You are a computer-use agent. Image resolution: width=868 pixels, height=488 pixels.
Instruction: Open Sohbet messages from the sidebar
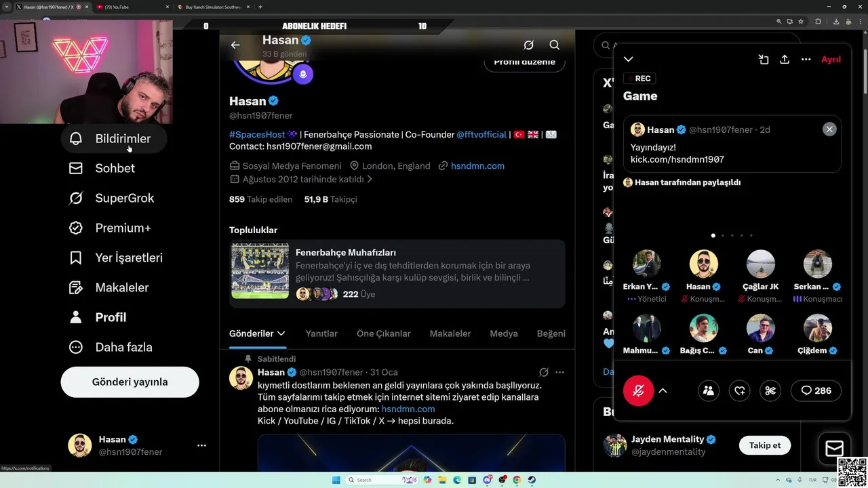102,168
